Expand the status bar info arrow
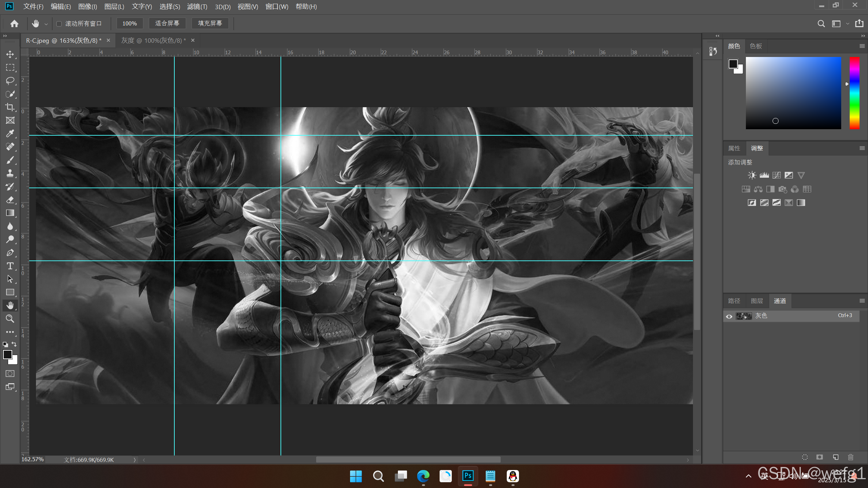The width and height of the screenshot is (868, 488). pyautogui.click(x=135, y=460)
